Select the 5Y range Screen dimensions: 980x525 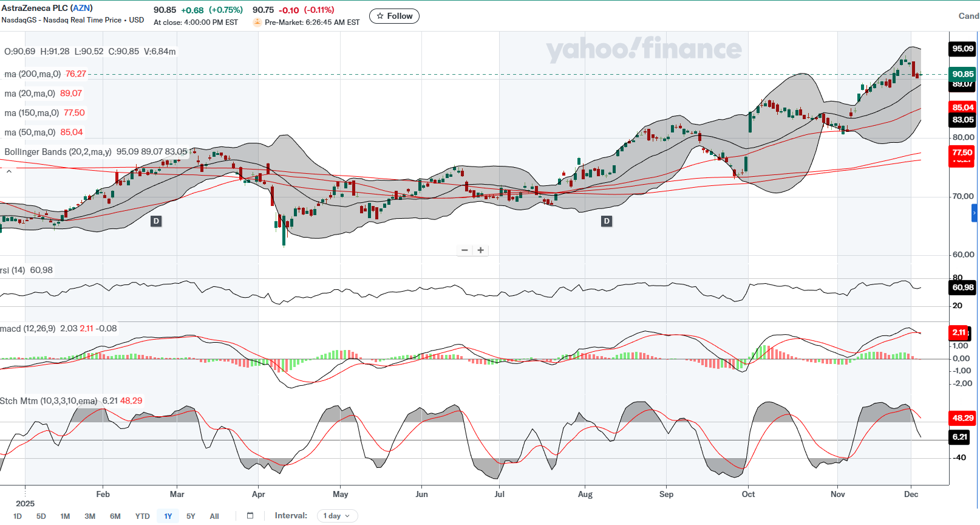point(191,516)
